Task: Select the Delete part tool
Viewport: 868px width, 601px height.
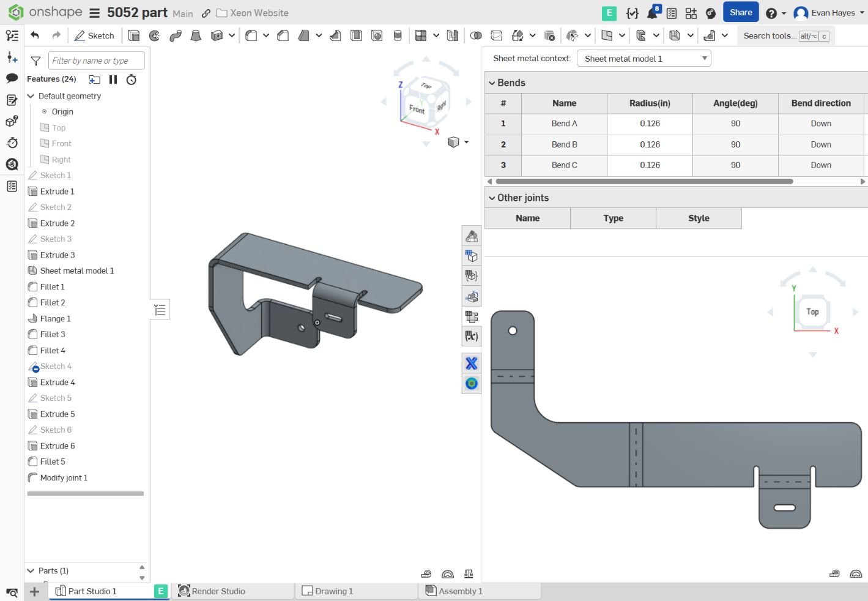Action: pos(549,36)
